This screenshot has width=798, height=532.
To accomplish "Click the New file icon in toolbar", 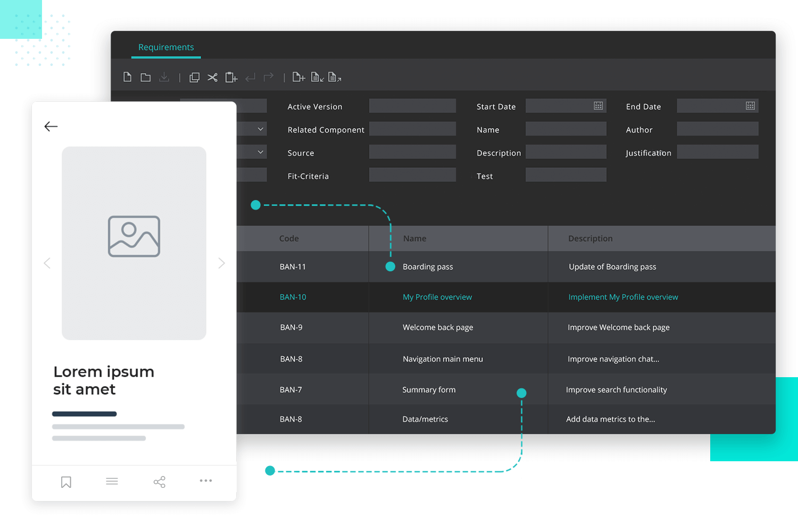I will pyautogui.click(x=127, y=77).
